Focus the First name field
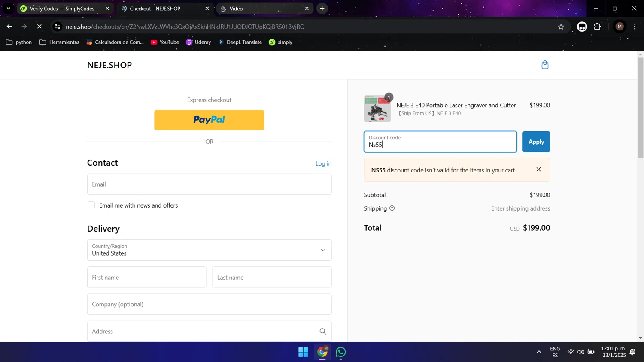The height and width of the screenshot is (362, 644). [x=146, y=277]
